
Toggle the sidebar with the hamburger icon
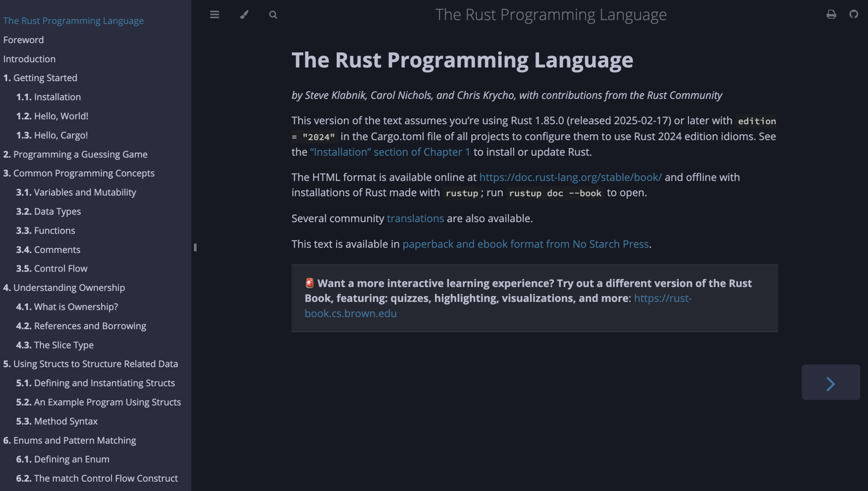tap(214, 15)
